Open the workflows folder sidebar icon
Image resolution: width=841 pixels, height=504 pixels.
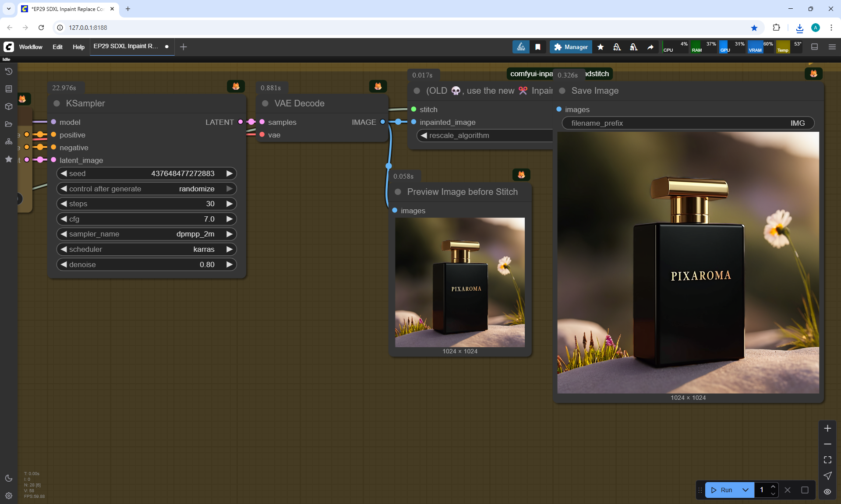click(x=8, y=124)
